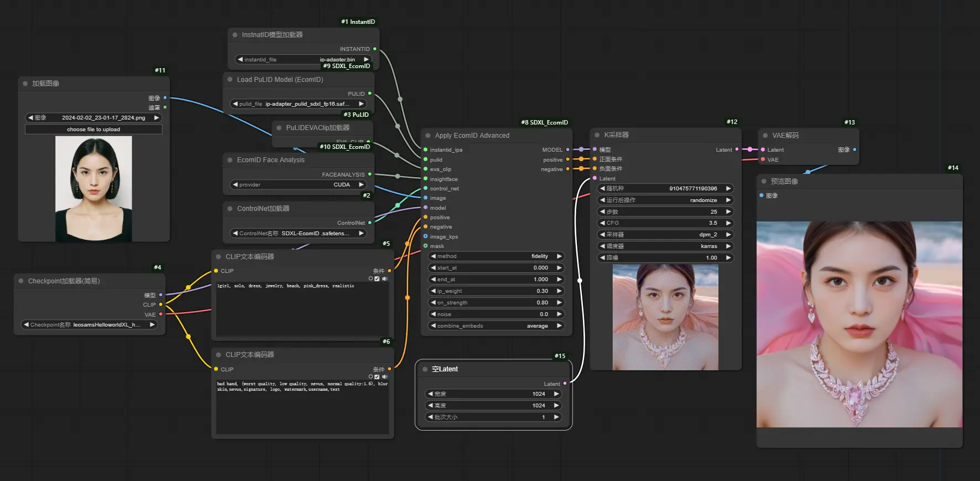Image resolution: width=980 pixels, height=481 pixels.
Task: Toggle the checkbox above the bad hand prompt text
Action: point(377,377)
